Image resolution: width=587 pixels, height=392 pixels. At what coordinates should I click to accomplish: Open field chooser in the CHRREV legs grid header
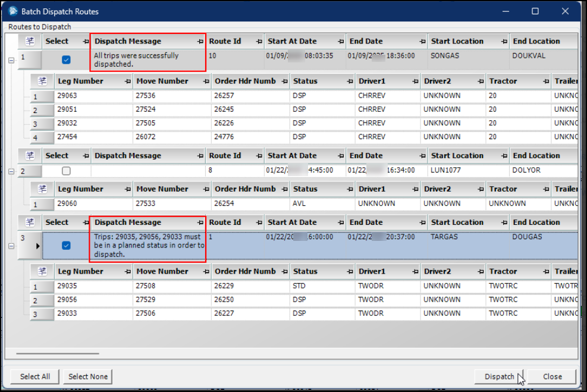coord(42,81)
